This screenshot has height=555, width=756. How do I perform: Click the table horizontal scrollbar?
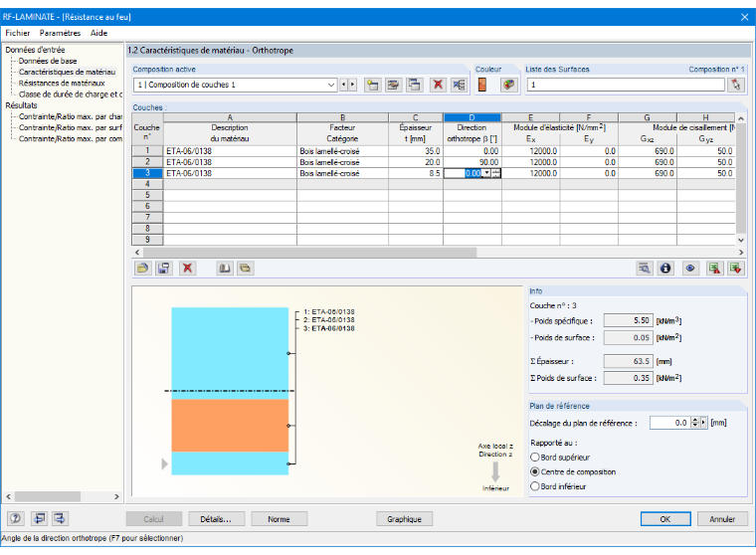pyautogui.click(x=309, y=253)
